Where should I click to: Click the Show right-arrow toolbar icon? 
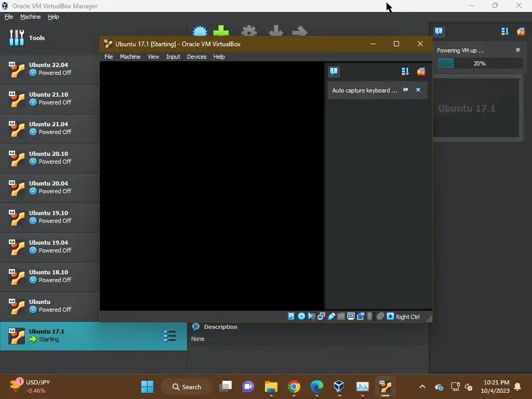click(x=299, y=31)
